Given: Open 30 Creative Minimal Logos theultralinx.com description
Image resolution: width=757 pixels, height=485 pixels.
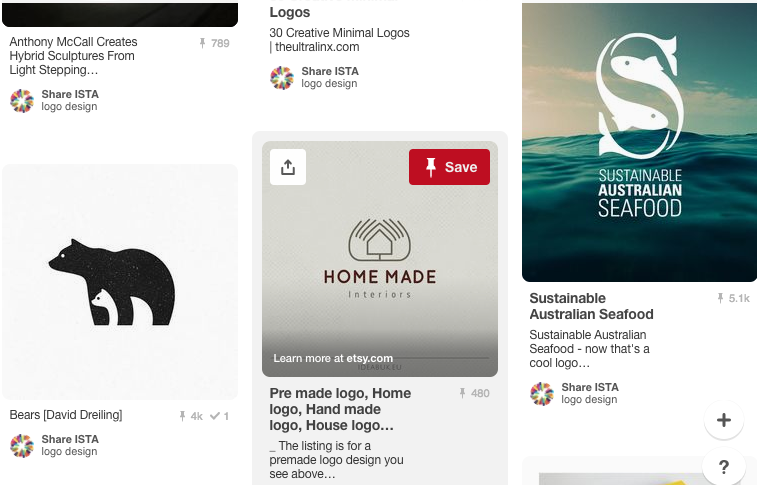Looking at the screenshot, I should pyautogui.click(x=339, y=40).
